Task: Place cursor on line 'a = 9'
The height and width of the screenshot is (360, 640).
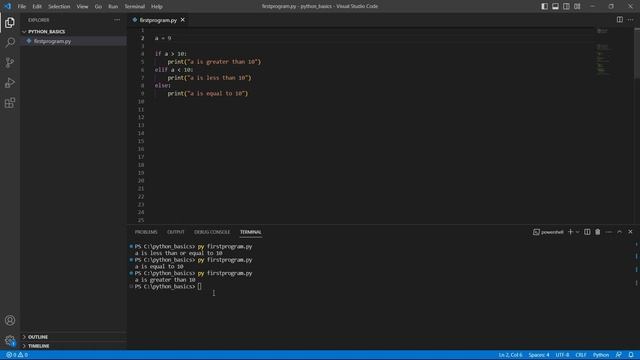Action: point(163,38)
